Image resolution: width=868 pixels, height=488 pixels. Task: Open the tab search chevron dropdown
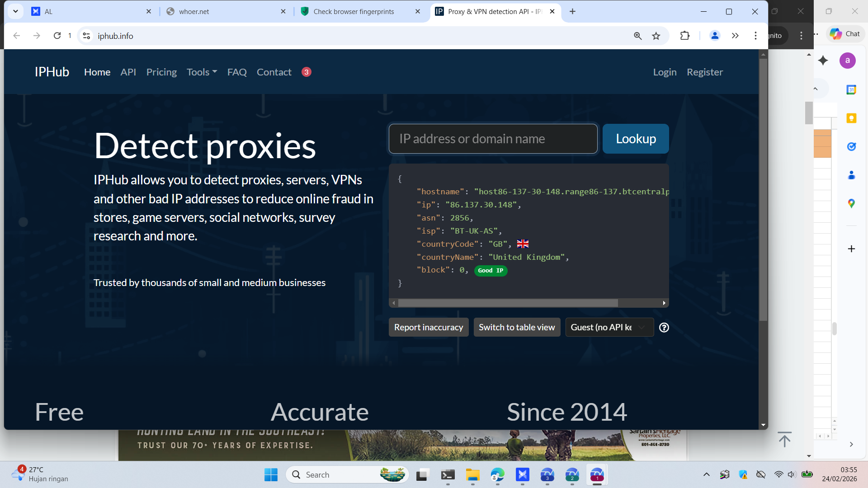click(x=15, y=11)
